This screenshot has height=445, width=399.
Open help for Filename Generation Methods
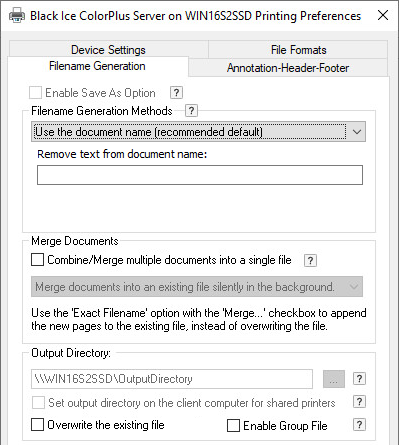pyautogui.click(x=191, y=111)
